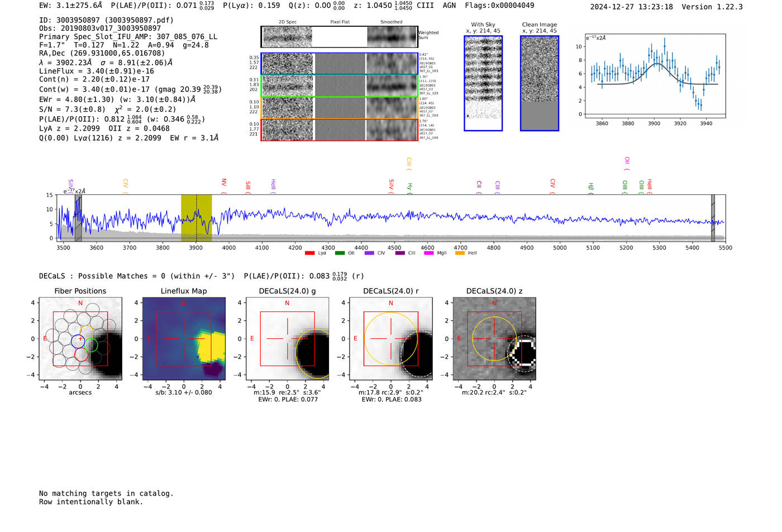This screenshot has height=532, width=782.
Task: Open the DECaLS g-band cutout
Action: click(x=288, y=338)
